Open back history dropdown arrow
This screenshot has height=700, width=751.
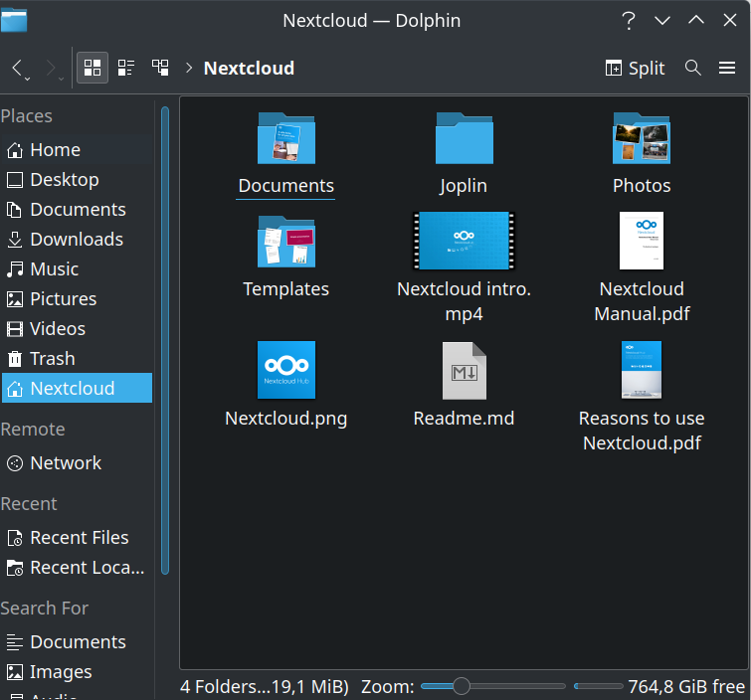pos(28,79)
